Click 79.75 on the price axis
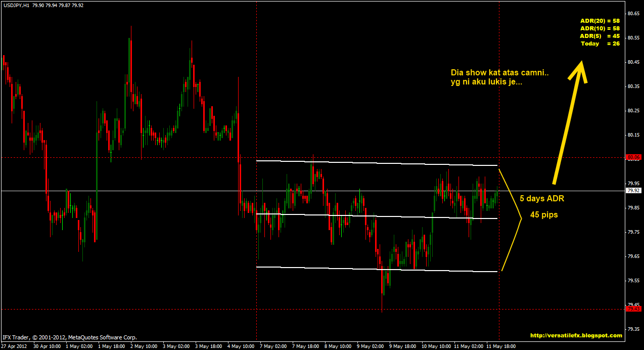644x350 pixels. tap(634, 232)
